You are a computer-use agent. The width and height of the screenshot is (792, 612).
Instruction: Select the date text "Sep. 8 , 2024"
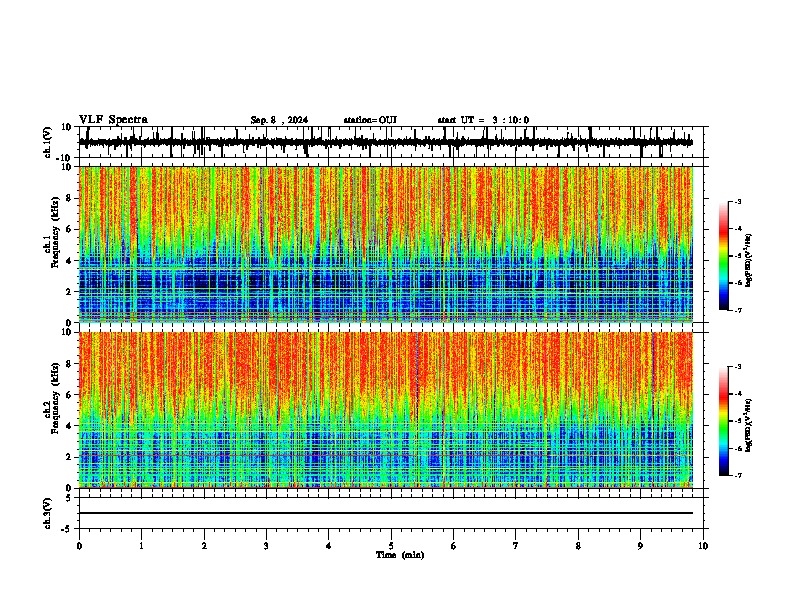[279, 120]
